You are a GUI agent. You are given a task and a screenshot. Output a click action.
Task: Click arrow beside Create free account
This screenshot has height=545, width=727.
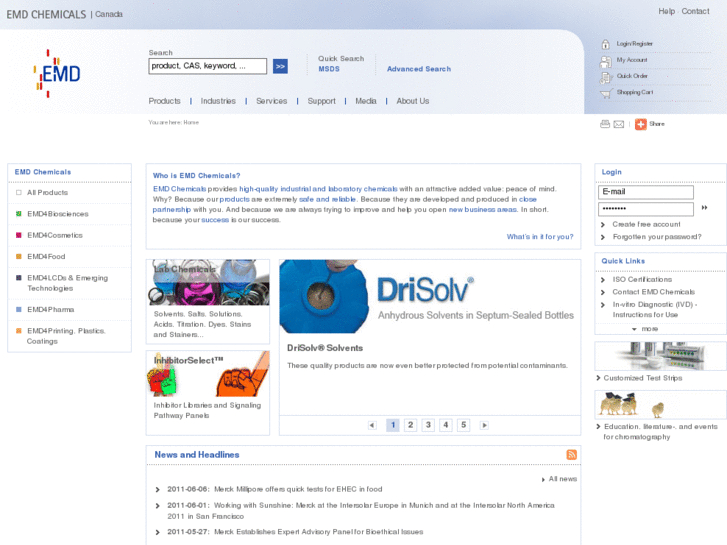coord(603,224)
